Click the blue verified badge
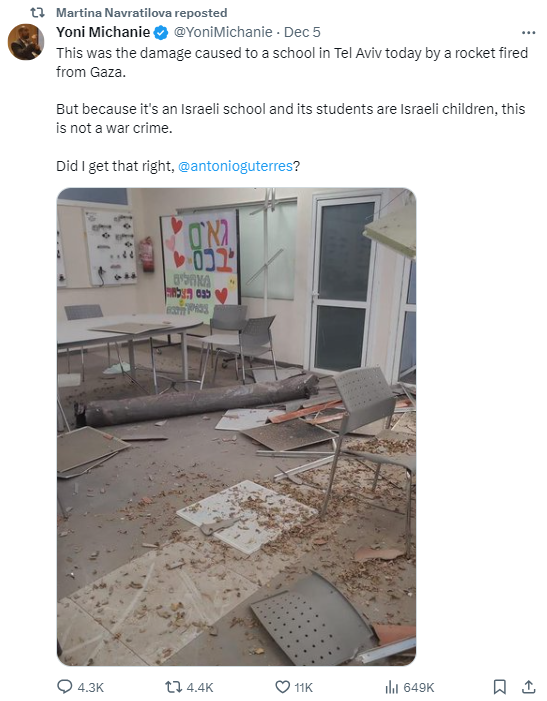Image resolution: width=547 pixels, height=701 pixels. [x=161, y=33]
